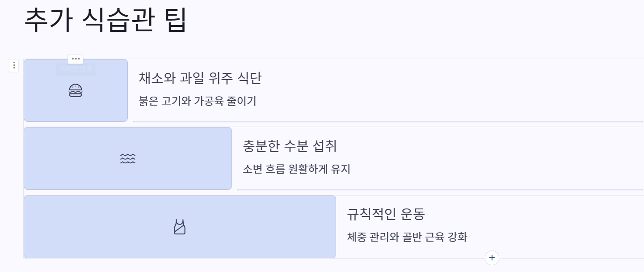
Task: Click the water waves icon in second card
Action: (128, 158)
